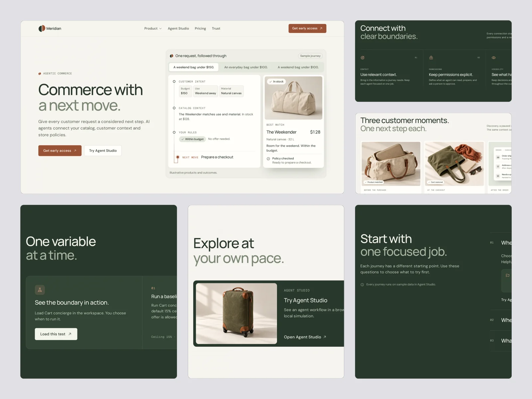Click 'The Weekender' product title
This screenshot has width=532, height=399.
point(281,132)
